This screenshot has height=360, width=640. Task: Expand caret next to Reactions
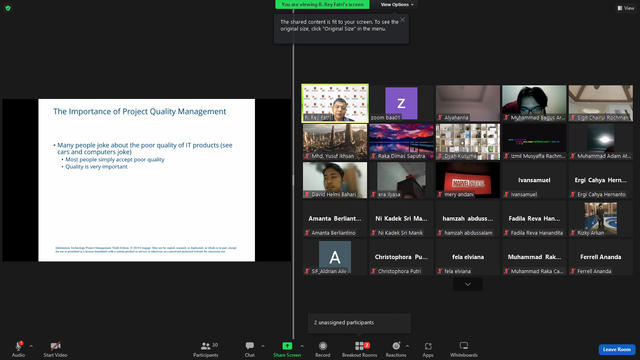point(407,346)
